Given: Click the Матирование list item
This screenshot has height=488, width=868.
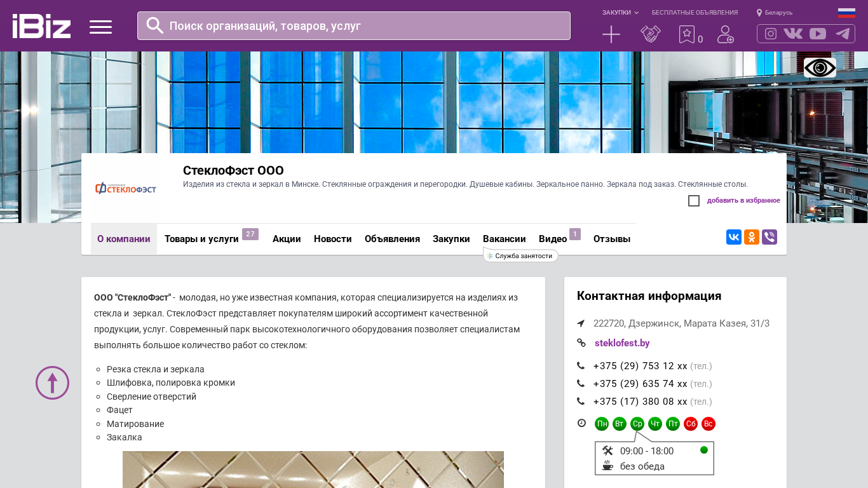Looking at the screenshot, I should point(135,424).
